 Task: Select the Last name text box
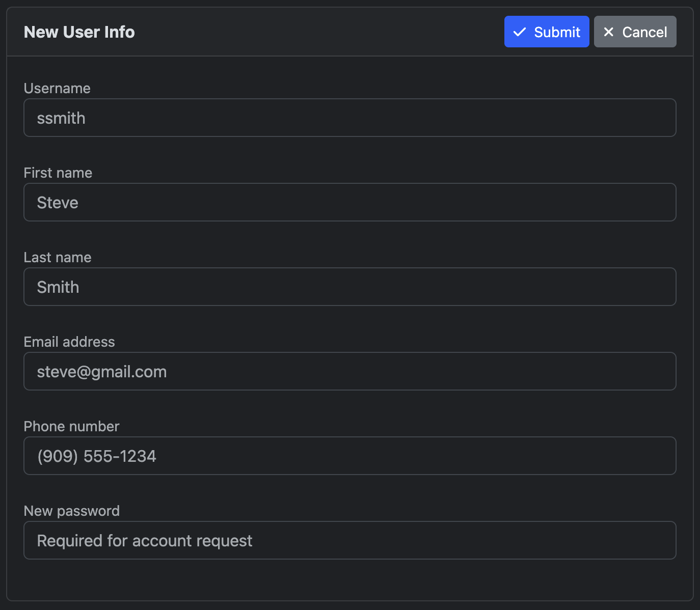pos(349,287)
